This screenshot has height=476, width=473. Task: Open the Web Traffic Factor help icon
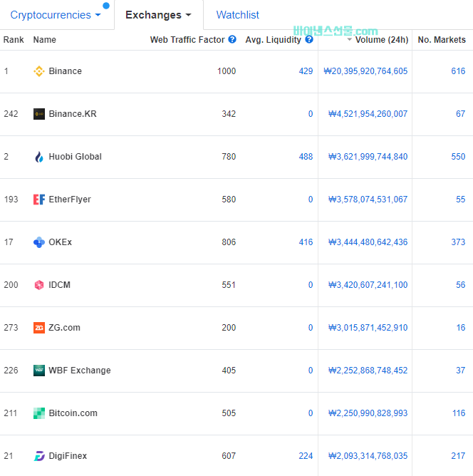tap(232, 39)
